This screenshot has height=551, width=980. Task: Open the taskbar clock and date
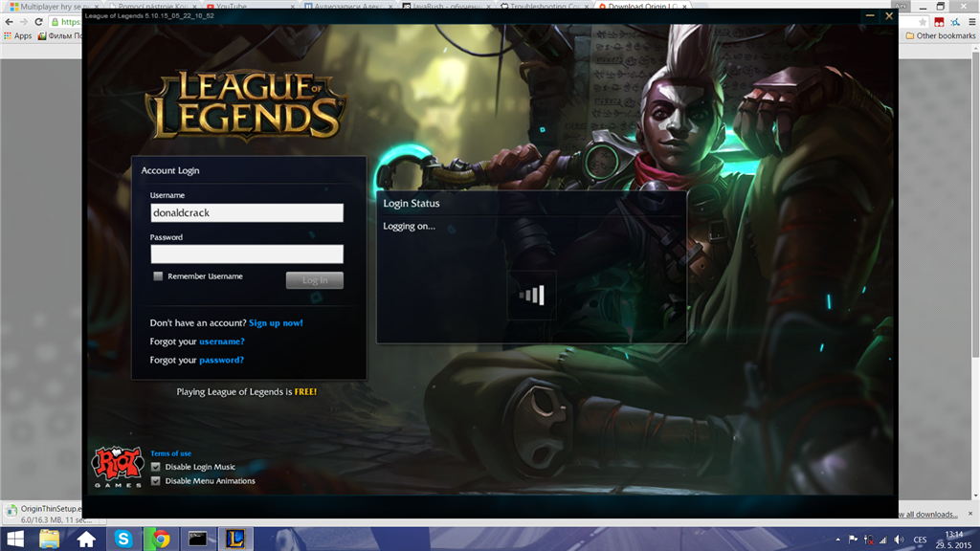pos(954,540)
